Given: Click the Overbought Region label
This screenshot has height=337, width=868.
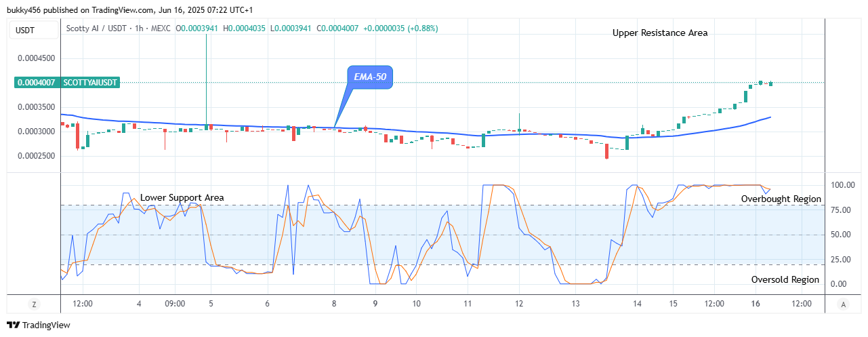Looking at the screenshot, I should click(781, 199).
